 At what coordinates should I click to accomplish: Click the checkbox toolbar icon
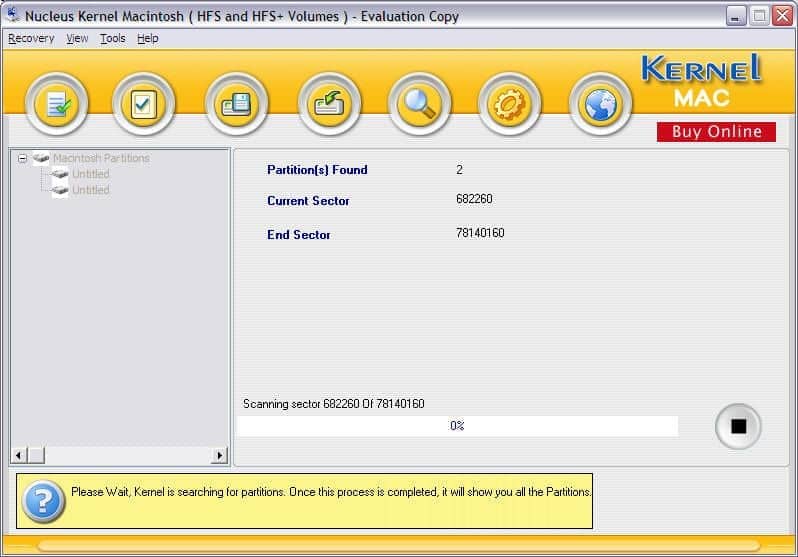(x=144, y=104)
